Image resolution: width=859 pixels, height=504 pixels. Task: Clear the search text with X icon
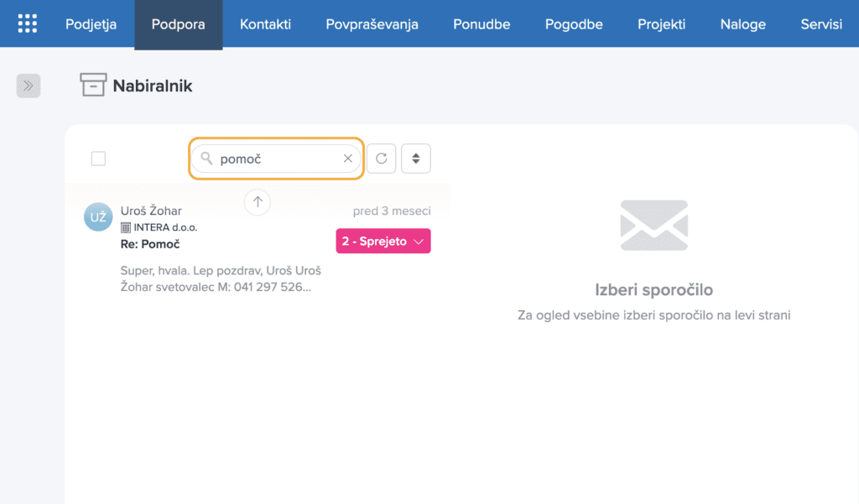coord(348,158)
